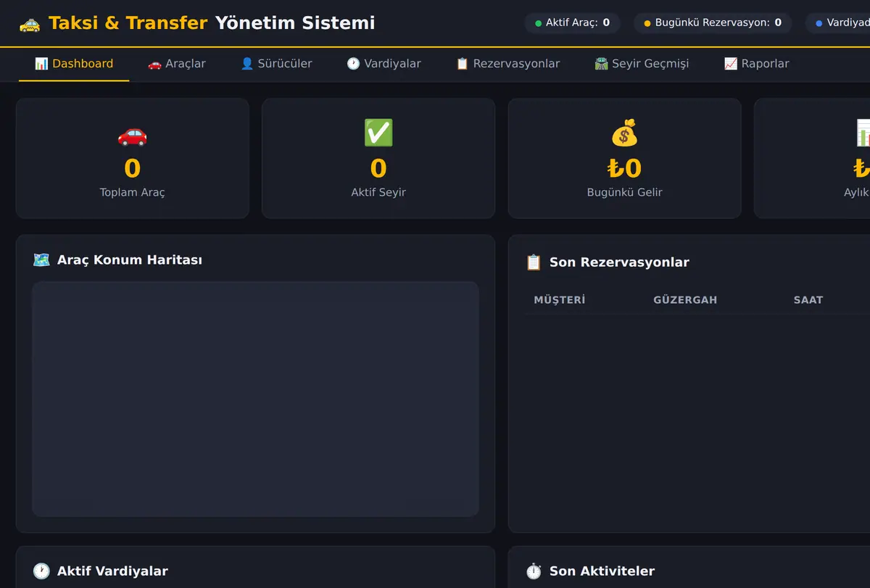Click the Aktif Vardiyalar heading
This screenshot has height=588, width=870.
pos(112,571)
